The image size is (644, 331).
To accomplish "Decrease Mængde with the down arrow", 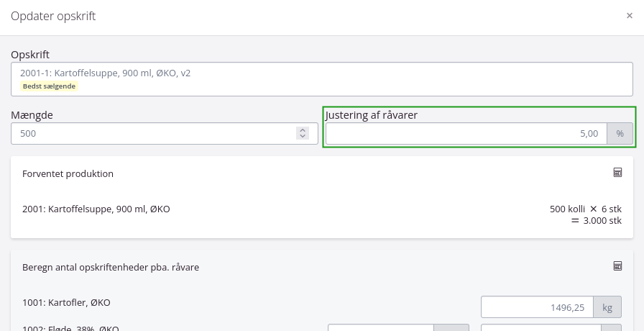I will pos(303,137).
